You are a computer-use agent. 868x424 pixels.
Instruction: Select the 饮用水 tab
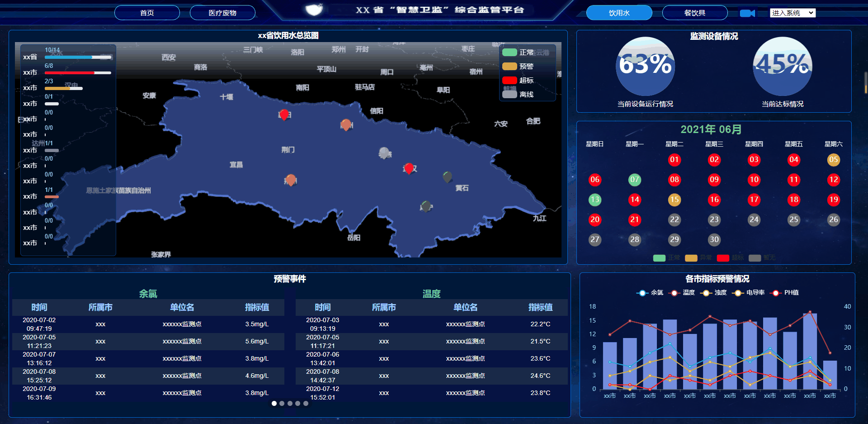pos(619,13)
